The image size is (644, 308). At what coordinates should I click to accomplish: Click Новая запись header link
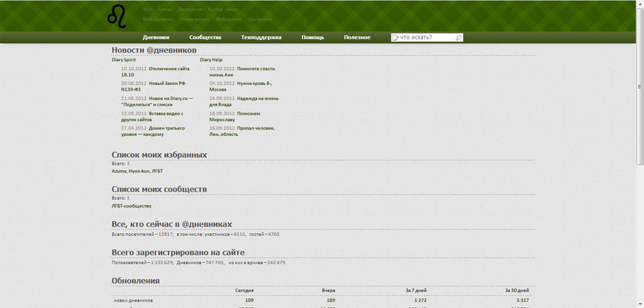[194, 19]
